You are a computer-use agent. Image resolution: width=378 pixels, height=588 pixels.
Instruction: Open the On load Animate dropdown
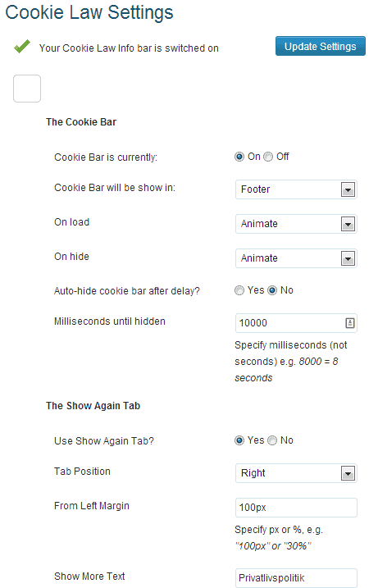pos(296,224)
